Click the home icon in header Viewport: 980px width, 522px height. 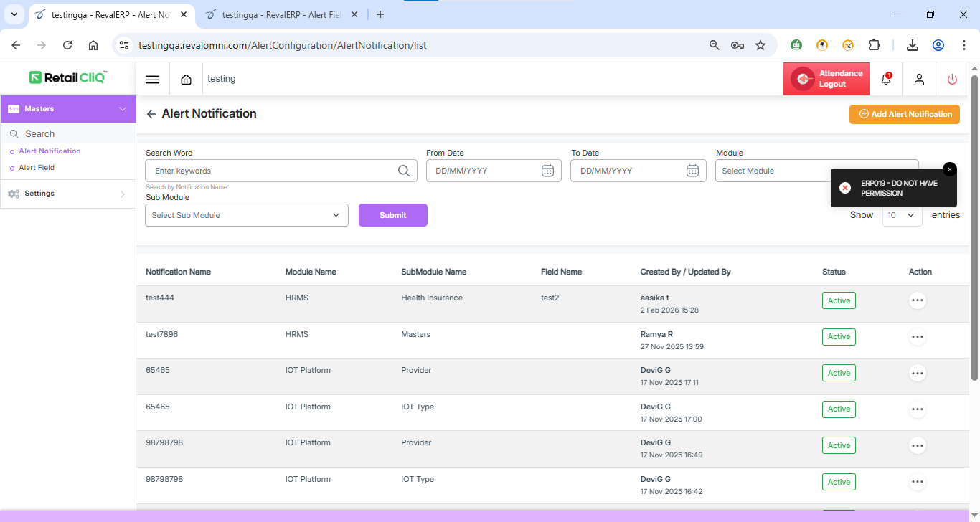pos(187,80)
